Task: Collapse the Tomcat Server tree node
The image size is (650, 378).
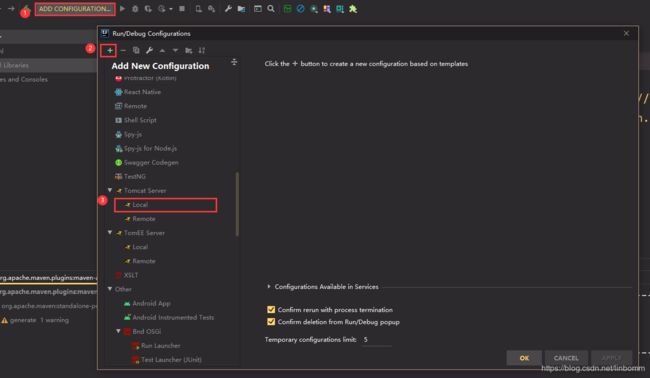Action: tap(110, 190)
